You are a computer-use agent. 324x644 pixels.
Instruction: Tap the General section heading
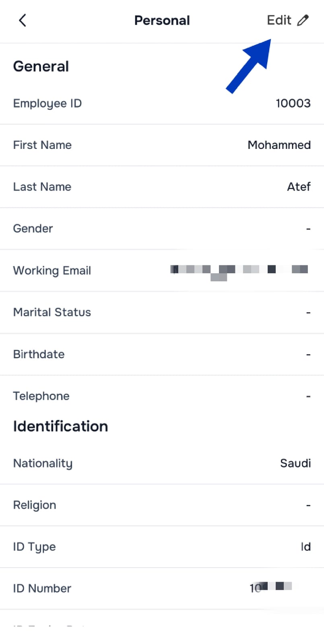tap(41, 66)
